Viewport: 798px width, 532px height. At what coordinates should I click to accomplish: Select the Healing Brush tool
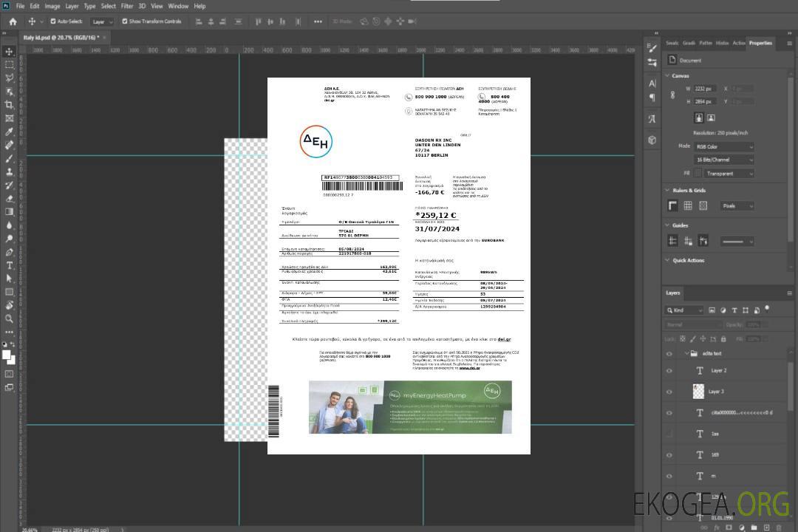pos(9,145)
